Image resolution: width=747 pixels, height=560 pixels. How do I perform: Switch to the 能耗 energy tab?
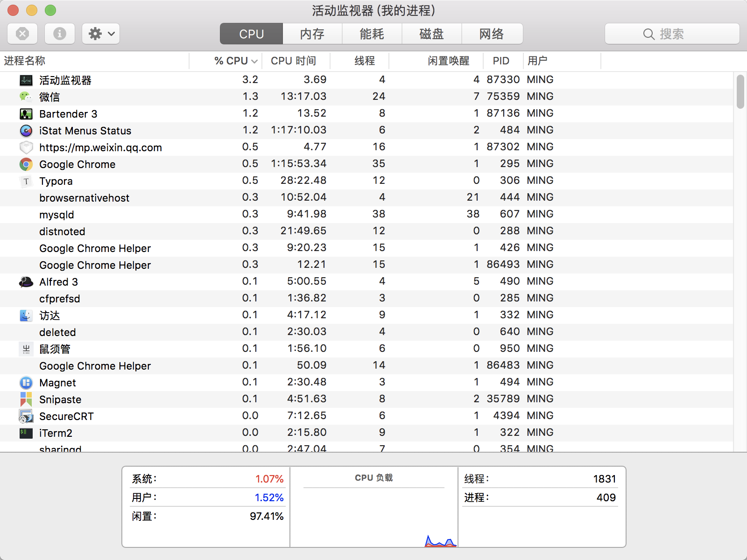point(372,34)
